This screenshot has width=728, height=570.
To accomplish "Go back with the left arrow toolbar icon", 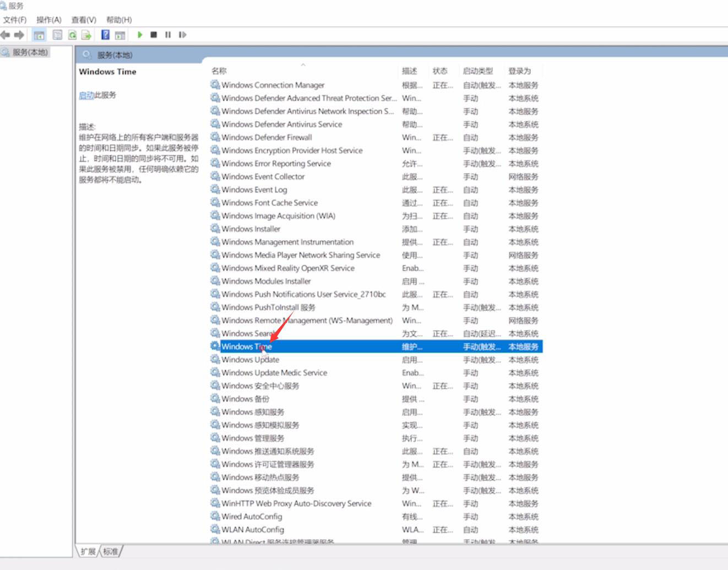I will pyautogui.click(x=6, y=35).
